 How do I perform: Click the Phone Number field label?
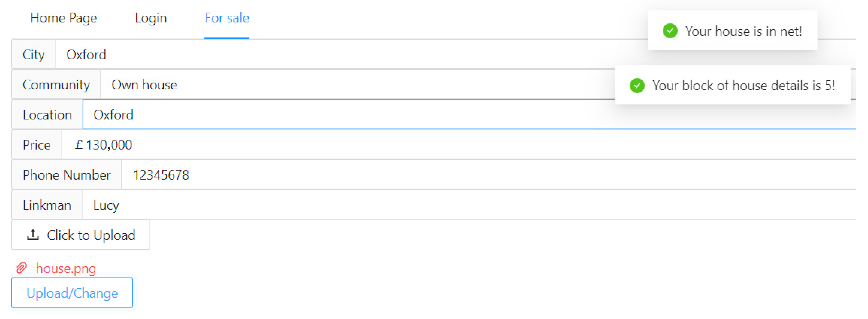pyautogui.click(x=66, y=175)
